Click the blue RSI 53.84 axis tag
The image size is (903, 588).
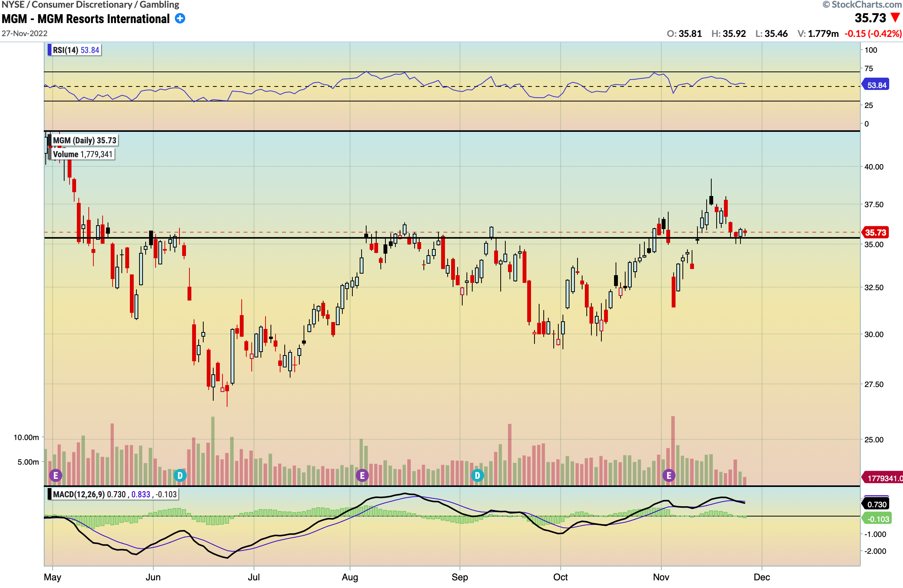(x=876, y=85)
